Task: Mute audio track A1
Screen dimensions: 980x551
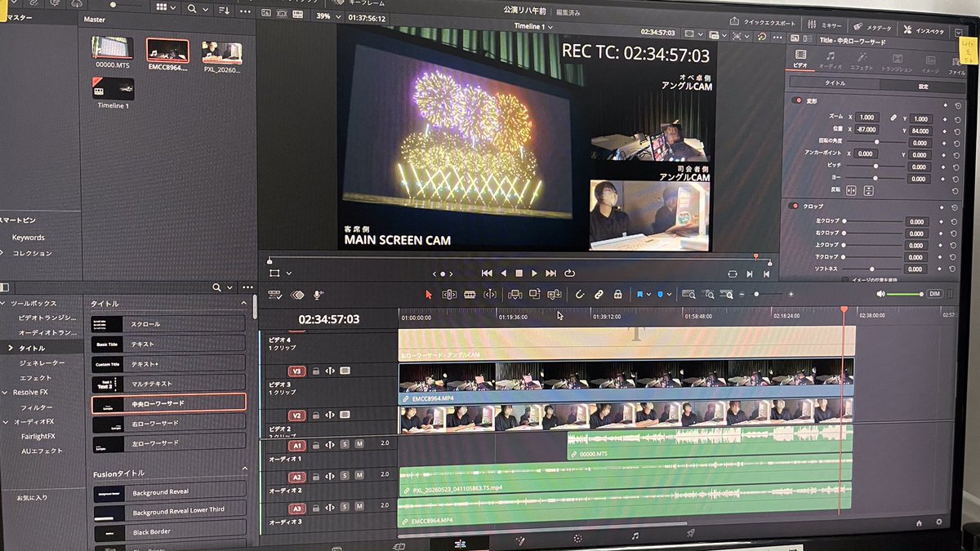Action: click(359, 443)
